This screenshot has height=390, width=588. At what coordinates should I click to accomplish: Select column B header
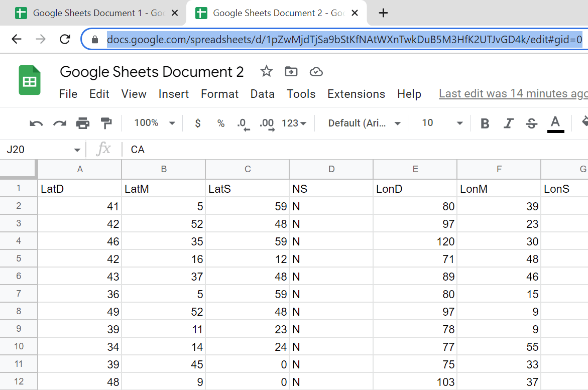pos(164,169)
